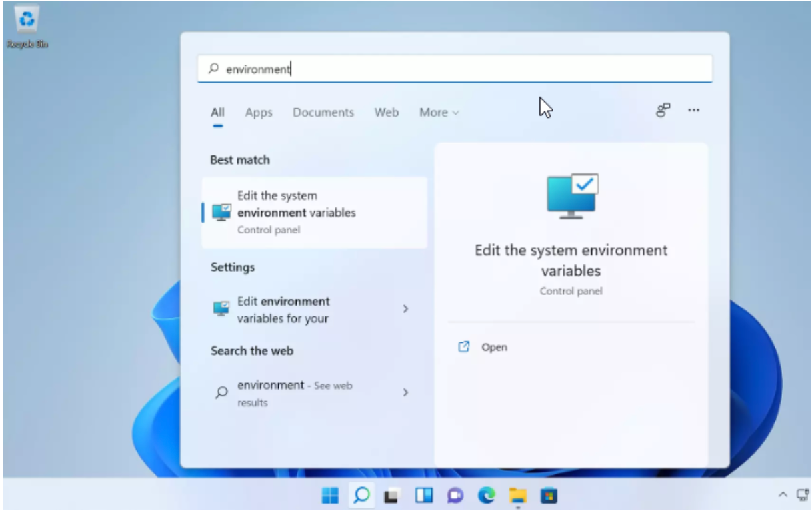The width and height of the screenshot is (812, 511).
Task: Click the magnifier icon beside web result
Action: pyautogui.click(x=221, y=393)
